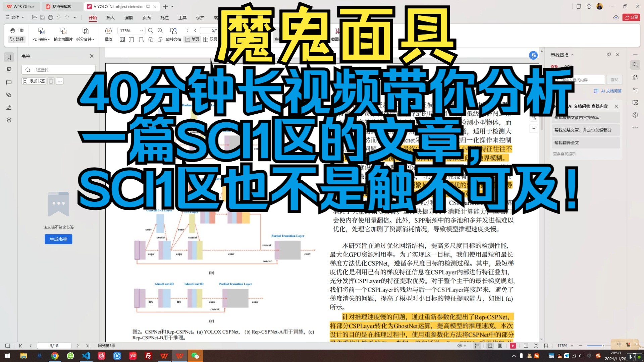Switch to 批注 ribbon tab
644x362 pixels.
[x=164, y=17]
